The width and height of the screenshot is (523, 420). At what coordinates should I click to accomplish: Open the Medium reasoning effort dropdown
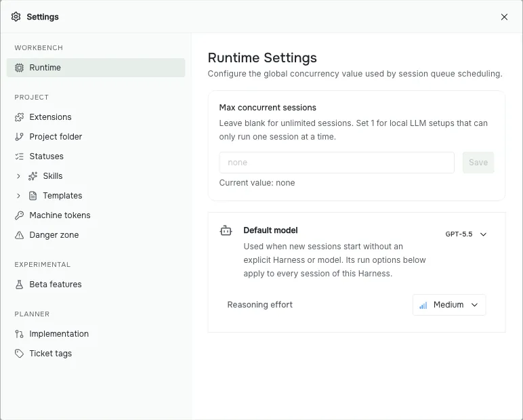pyautogui.click(x=449, y=305)
